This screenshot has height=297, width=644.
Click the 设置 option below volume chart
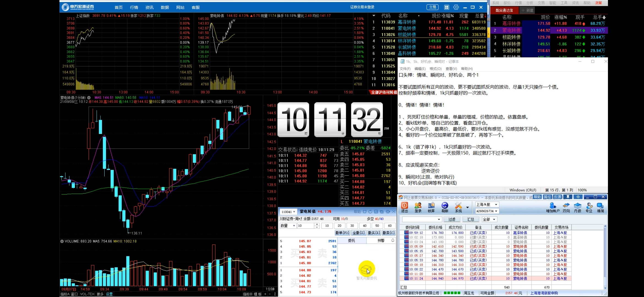[109, 294]
